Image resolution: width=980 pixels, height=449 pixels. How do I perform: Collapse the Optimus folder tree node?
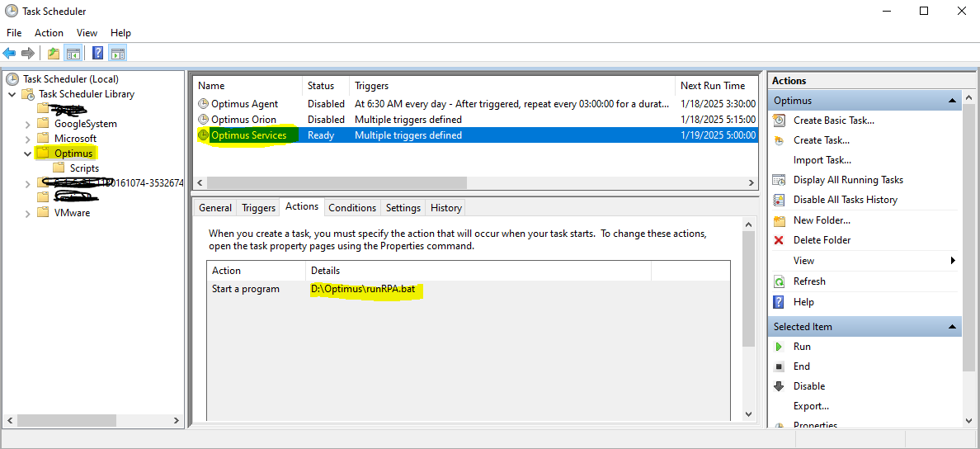point(28,154)
